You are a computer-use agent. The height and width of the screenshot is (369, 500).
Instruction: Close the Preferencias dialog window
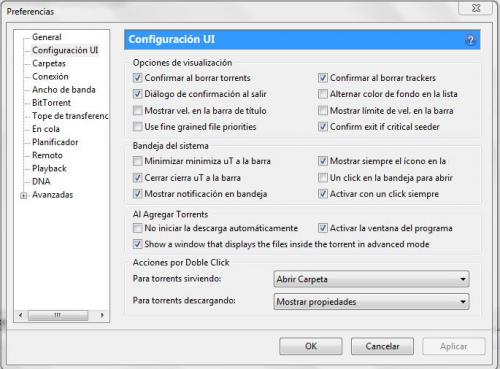tap(476, 8)
